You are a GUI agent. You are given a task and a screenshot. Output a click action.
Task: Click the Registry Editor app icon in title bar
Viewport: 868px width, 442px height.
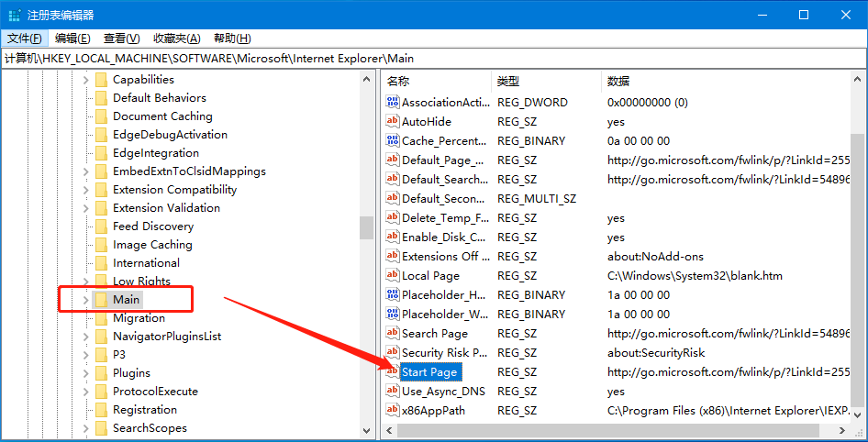point(15,15)
